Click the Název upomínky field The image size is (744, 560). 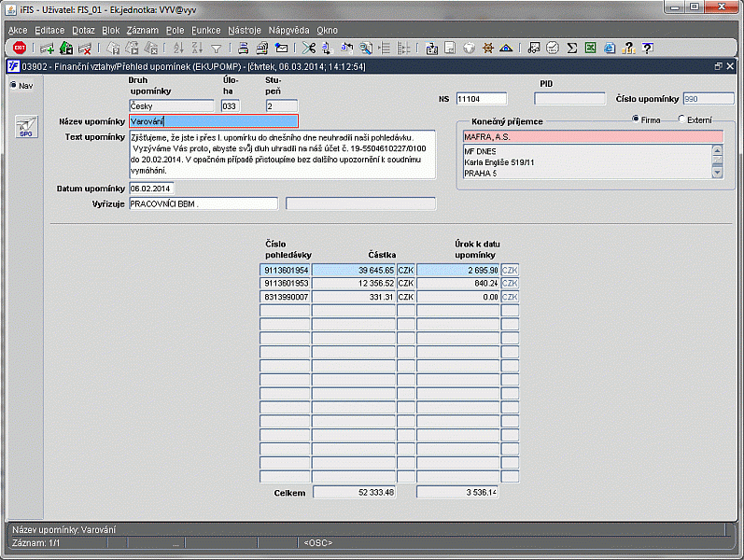pos(214,121)
